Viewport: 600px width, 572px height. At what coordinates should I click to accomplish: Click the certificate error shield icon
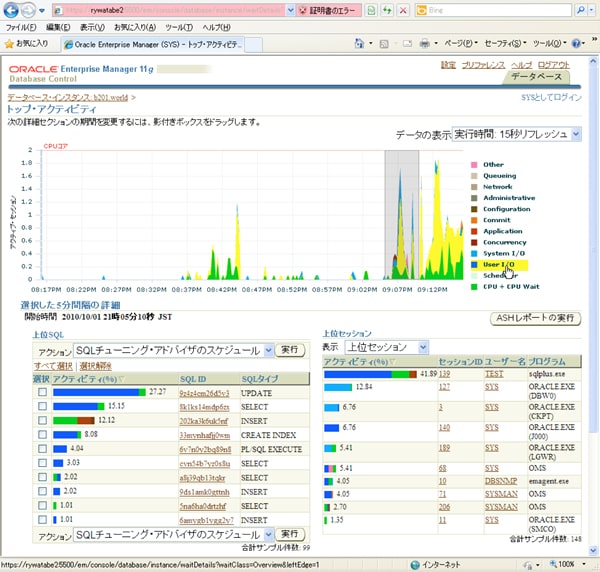(x=302, y=10)
